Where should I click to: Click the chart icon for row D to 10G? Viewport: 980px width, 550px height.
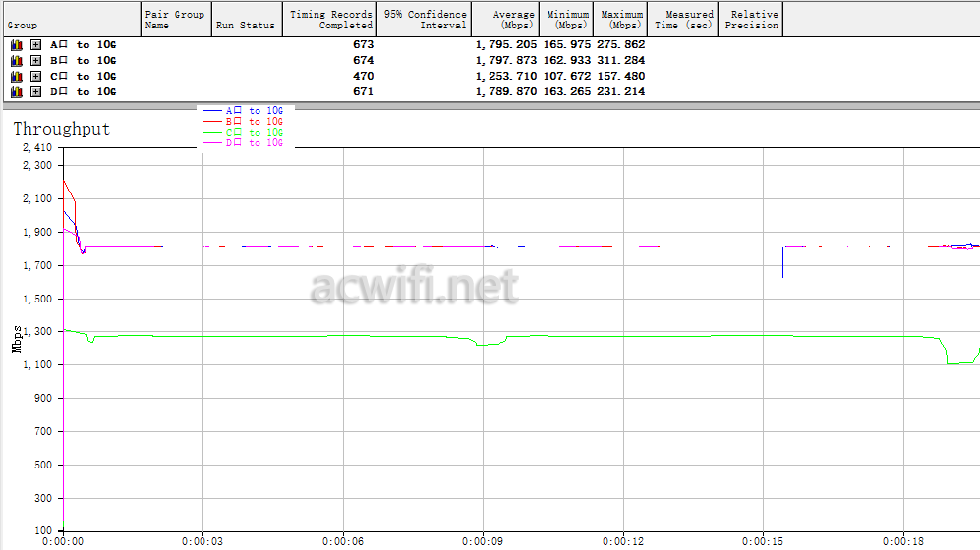click(x=17, y=91)
